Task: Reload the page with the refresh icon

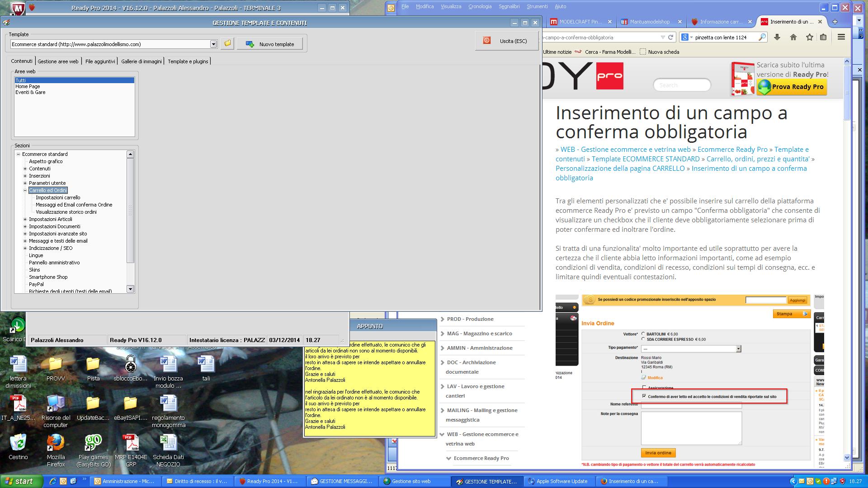Action: click(x=671, y=38)
